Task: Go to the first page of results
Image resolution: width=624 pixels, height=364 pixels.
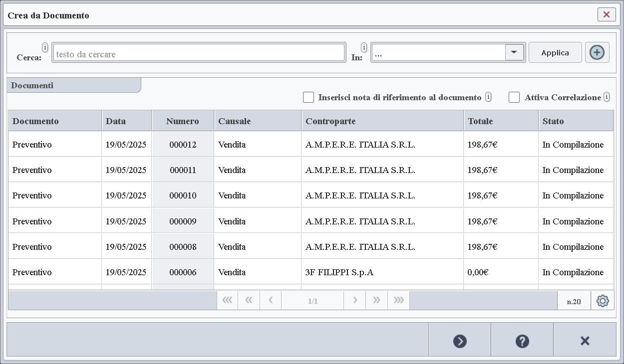Action: coord(227,300)
